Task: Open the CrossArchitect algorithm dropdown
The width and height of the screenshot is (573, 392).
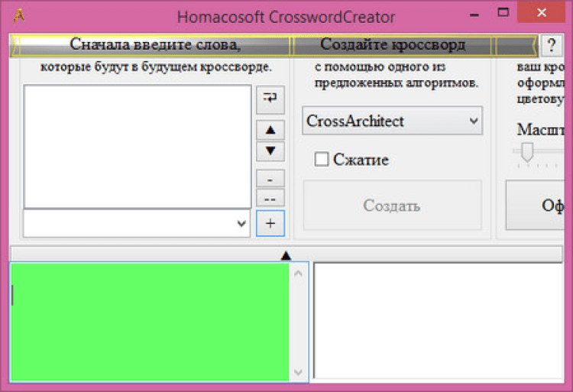Action: pyautogui.click(x=392, y=121)
